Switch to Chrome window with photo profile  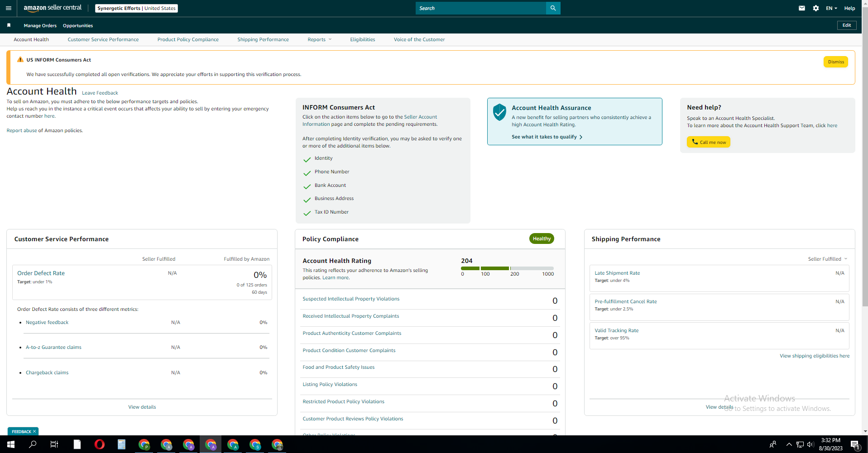[277, 444]
